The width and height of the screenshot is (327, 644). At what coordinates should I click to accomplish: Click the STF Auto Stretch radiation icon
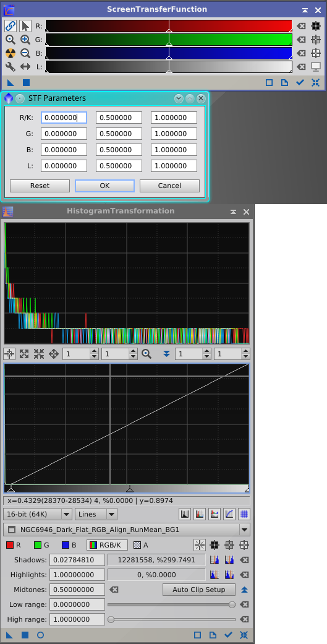tap(11, 53)
